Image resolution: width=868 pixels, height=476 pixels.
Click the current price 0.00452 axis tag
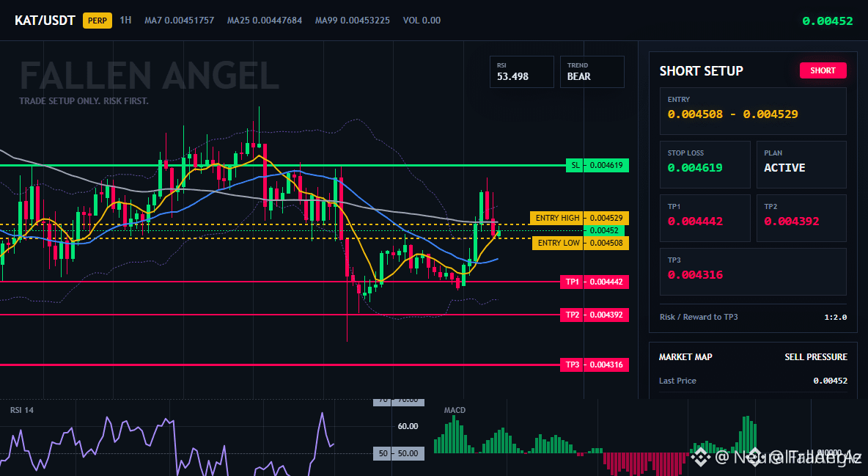(605, 230)
